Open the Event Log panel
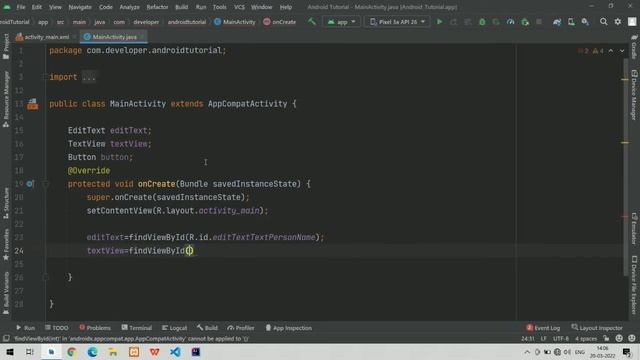The image size is (640, 360). (x=543, y=328)
